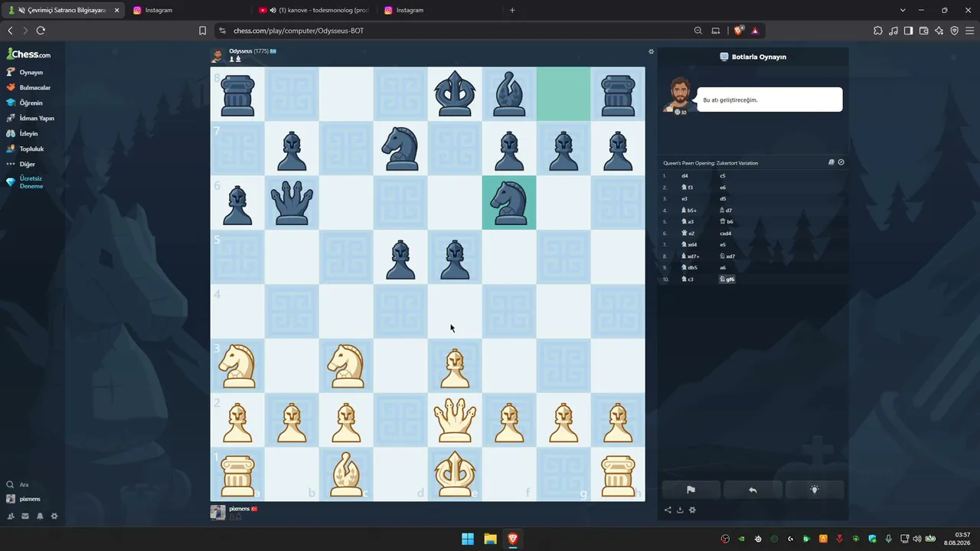This screenshot has width=980, height=551.
Task: Open the pixmens profile in the sidebar
Action: click(x=24, y=499)
